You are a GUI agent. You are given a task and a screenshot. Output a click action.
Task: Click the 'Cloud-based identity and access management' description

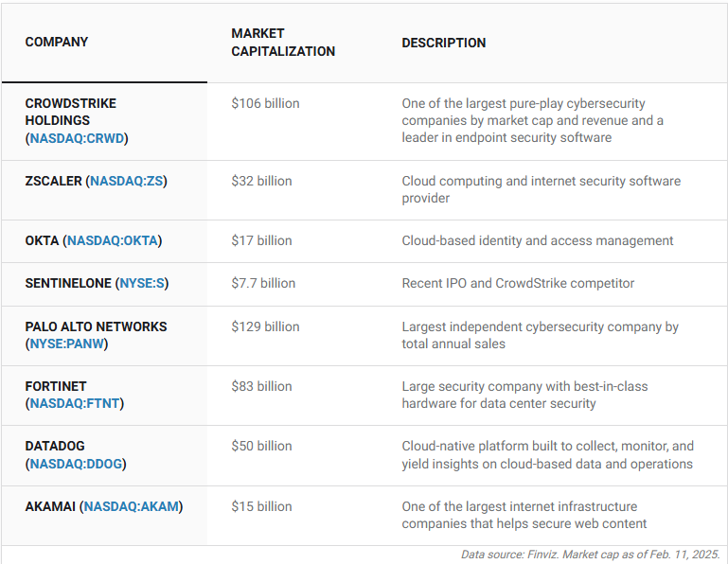(x=538, y=241)
